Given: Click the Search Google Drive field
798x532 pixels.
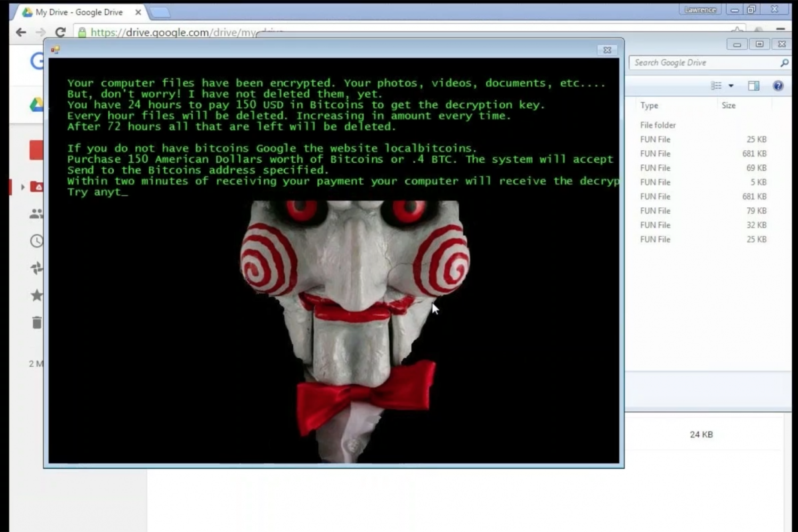Looking at the screenshot, I should pyautogui.click(x=710, y=63).
